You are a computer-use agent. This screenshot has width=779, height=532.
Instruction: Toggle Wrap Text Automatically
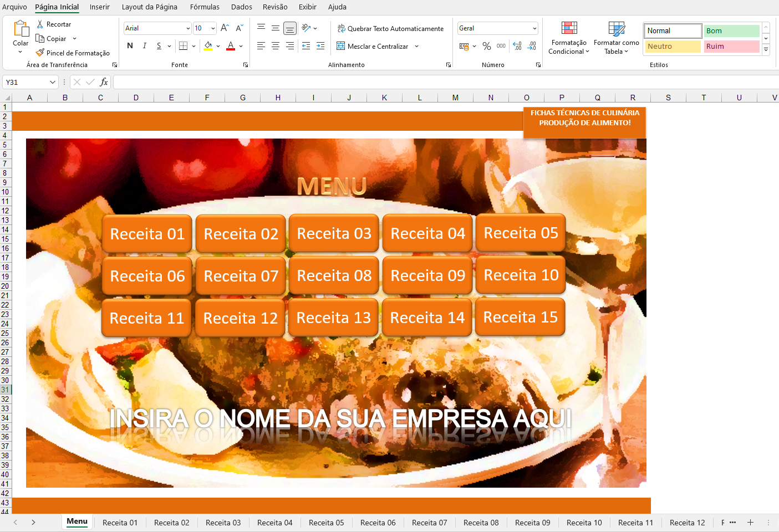click(391, 29)
